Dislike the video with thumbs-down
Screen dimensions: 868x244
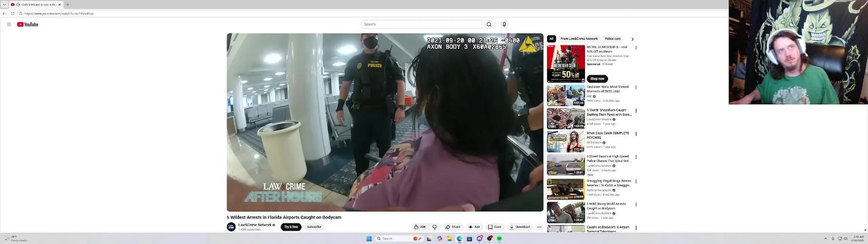[x=435, y=227]
